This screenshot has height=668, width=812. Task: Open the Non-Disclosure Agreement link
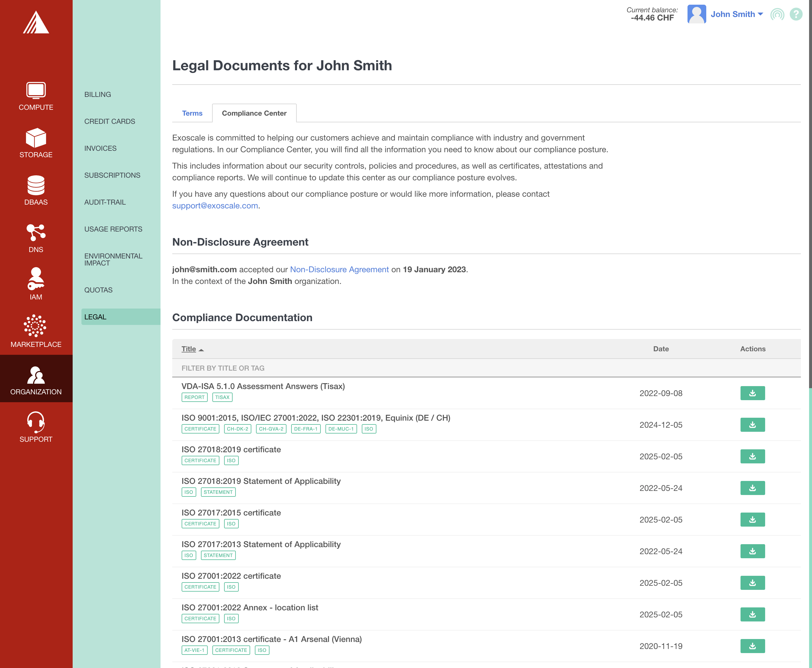pos(339,269)
